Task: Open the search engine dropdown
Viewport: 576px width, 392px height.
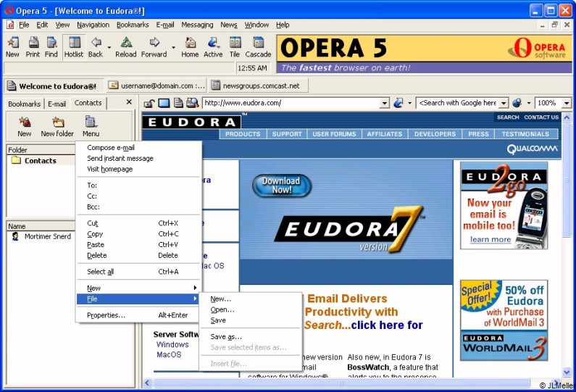Action: click(x=504, y=104)
